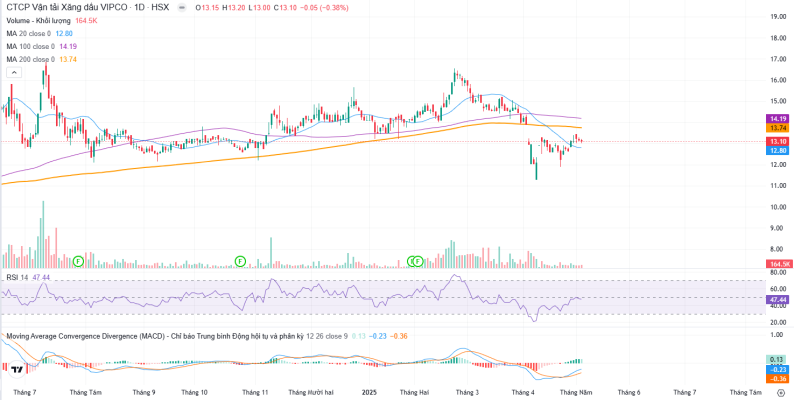
Task: Click the high value H13.20 in header
Action: coord(234,8)
